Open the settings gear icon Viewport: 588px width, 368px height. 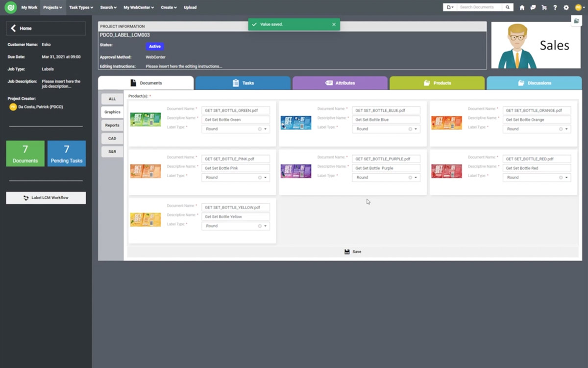coord(566,7)
